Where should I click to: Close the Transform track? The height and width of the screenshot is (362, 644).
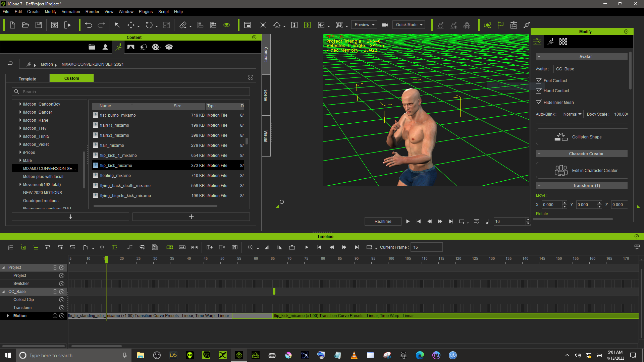62,308
